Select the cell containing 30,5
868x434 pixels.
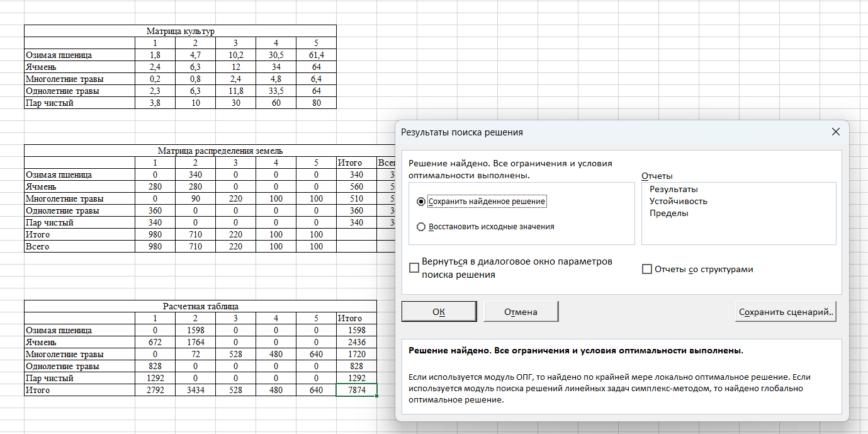[276, 55]
